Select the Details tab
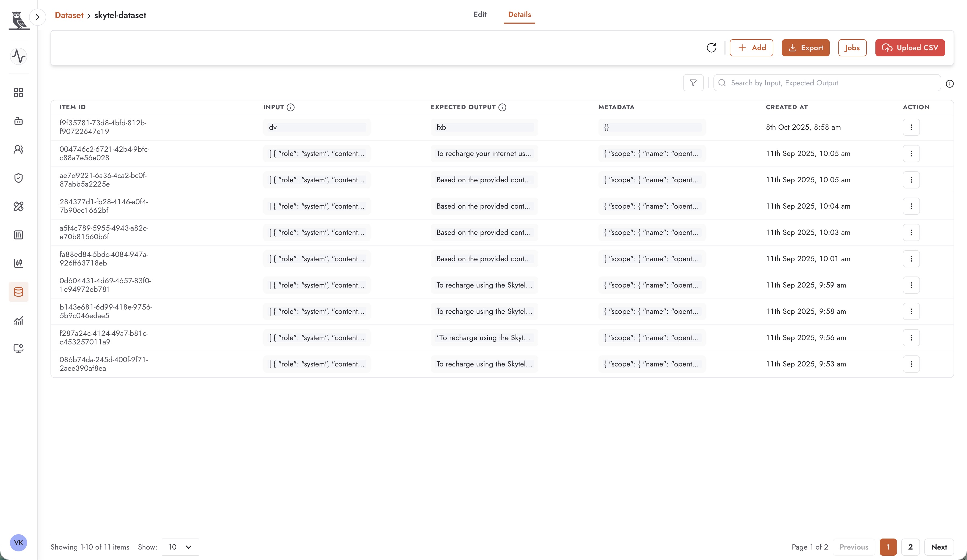This screenshot has width=967, height=560. (519, 14)
